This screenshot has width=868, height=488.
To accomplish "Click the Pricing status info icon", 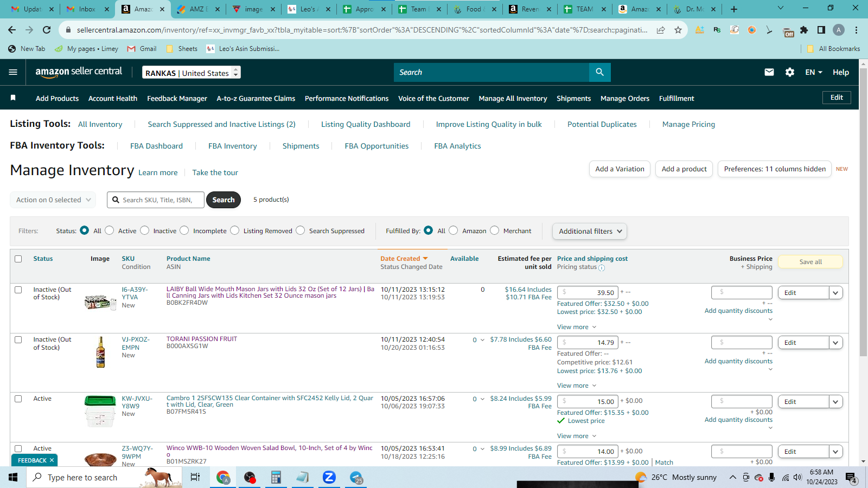I will [602, 267].
